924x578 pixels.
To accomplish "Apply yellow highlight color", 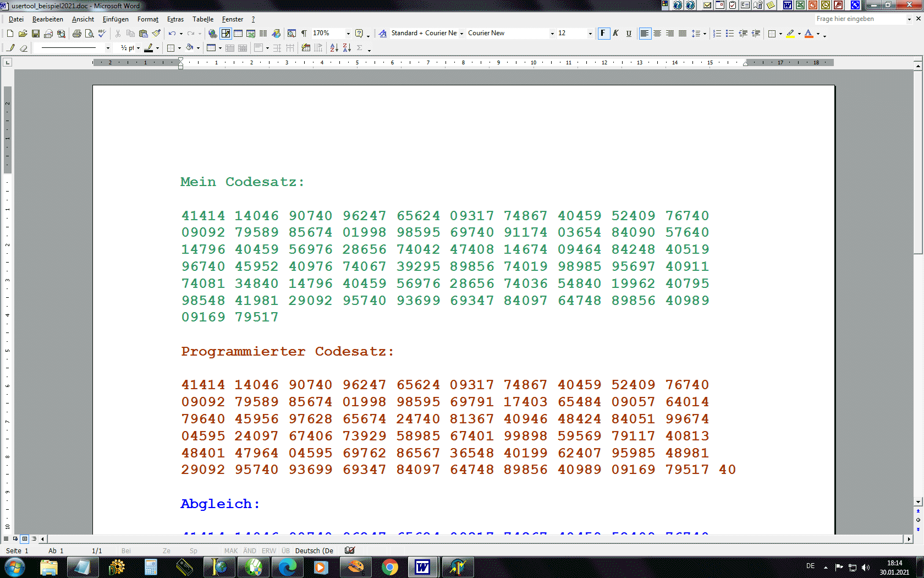I will click(x=790, y=34).
